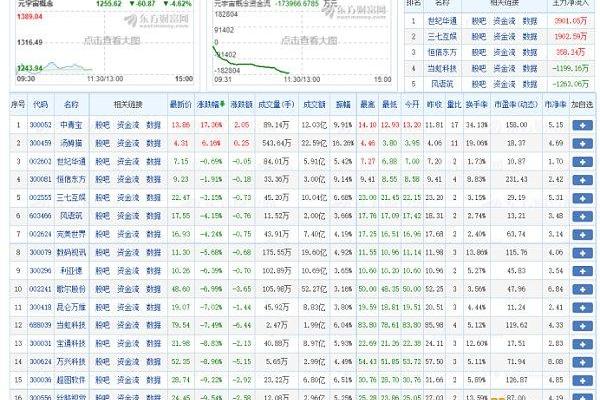Sort by 最新价 column header

click(x=180, y=104)
